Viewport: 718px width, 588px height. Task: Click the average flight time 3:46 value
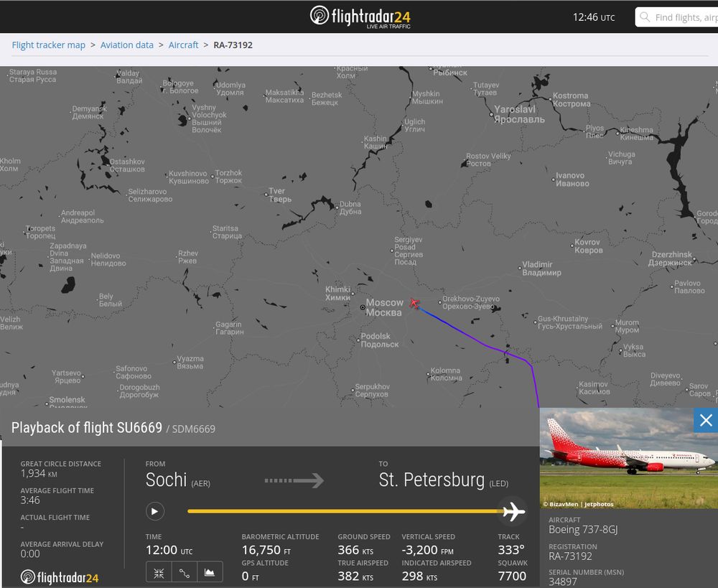click(x=30, y=500)
